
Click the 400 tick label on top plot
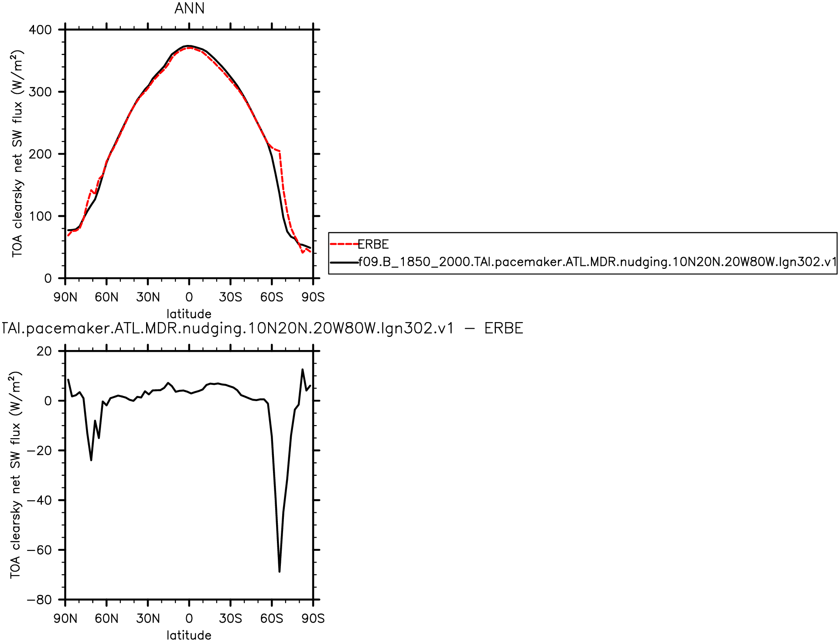[x=40, y=30]
